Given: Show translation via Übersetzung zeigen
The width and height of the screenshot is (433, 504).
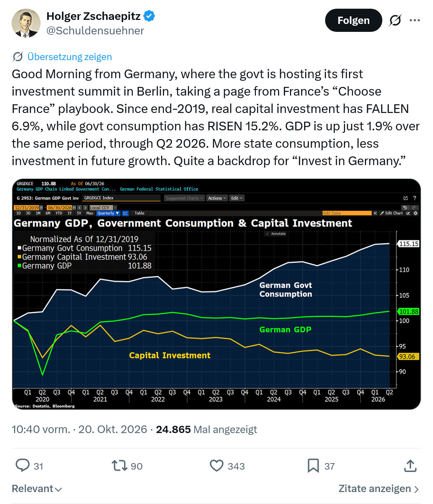Looking at the screenshot, I should (x=70, y=57).
